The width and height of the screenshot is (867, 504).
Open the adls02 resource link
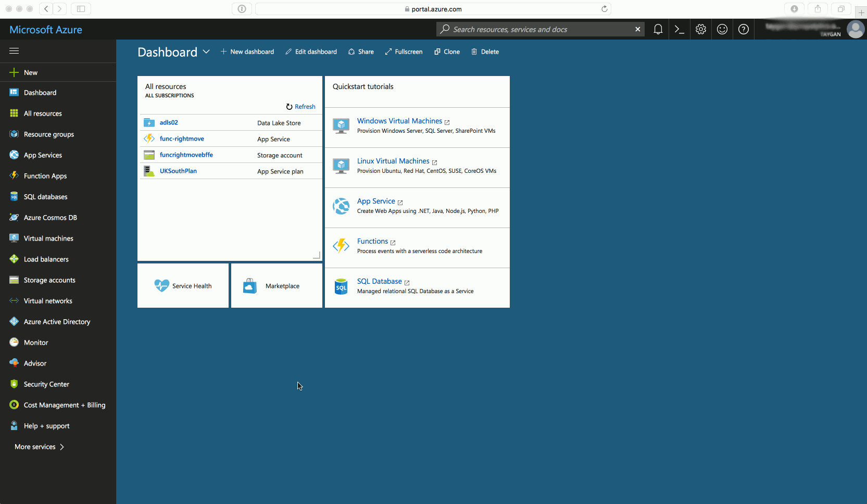[x=169, y=123]
